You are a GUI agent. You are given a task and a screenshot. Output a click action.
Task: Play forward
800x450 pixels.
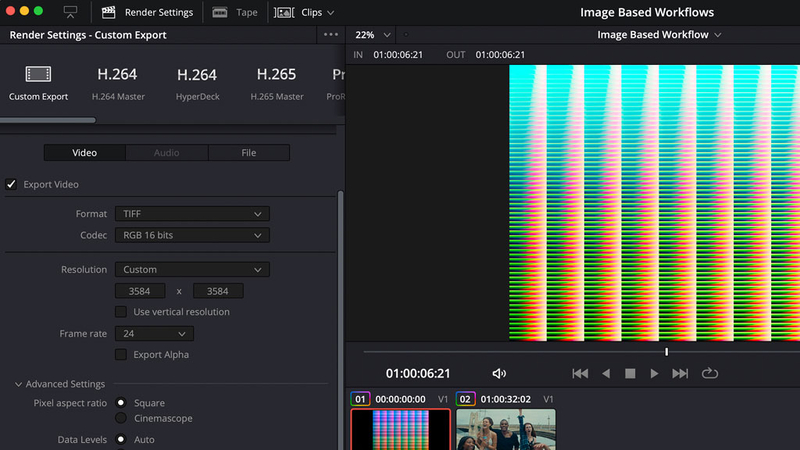tap(654, 373)
